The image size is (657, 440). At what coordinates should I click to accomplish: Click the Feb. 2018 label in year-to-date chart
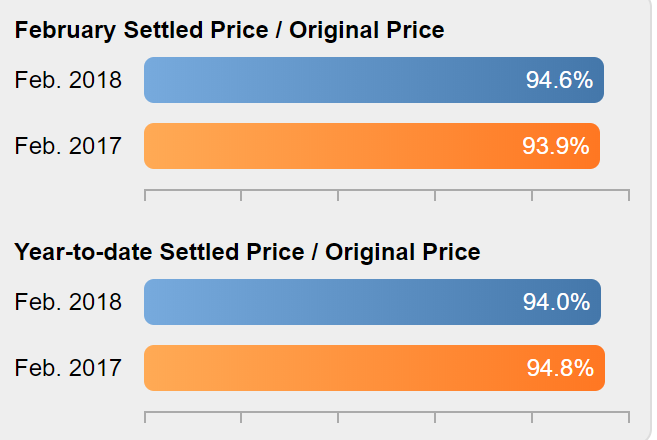[x=68, y=302]
